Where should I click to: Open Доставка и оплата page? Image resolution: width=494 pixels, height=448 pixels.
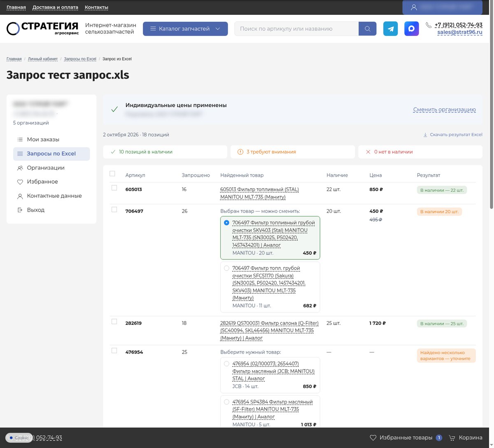[55, 7]
